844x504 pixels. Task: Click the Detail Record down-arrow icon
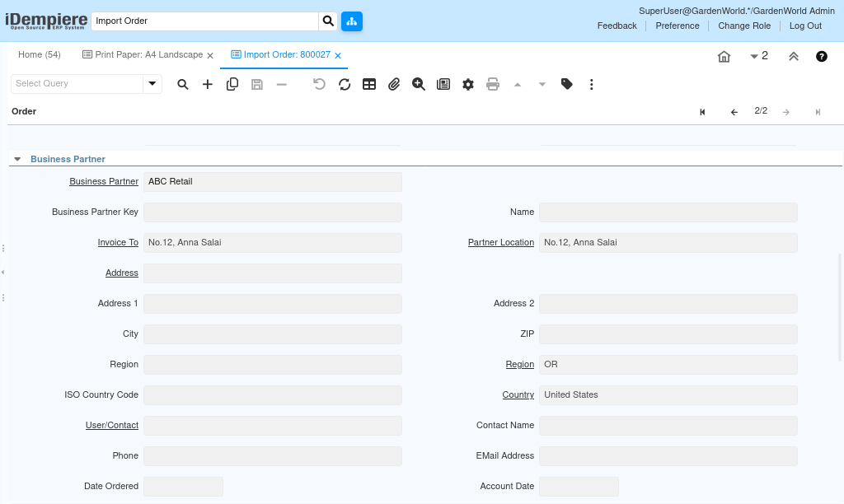click(x=542, y=85)
